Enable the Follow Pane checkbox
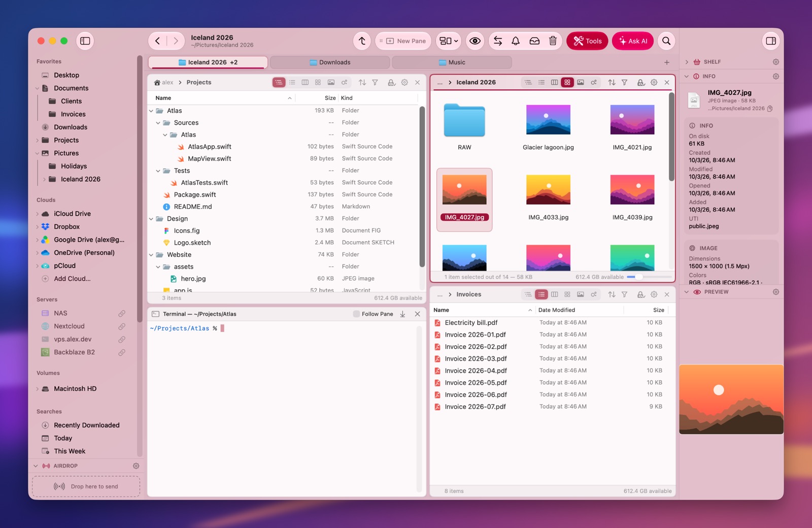Viewport: 812px width, 528px height. click(x=356, y=314)
